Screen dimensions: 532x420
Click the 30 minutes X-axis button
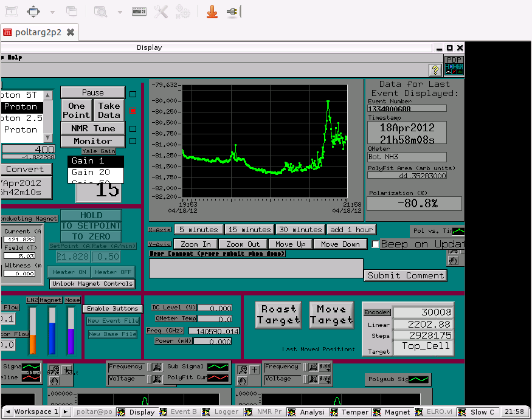[300, 230]
